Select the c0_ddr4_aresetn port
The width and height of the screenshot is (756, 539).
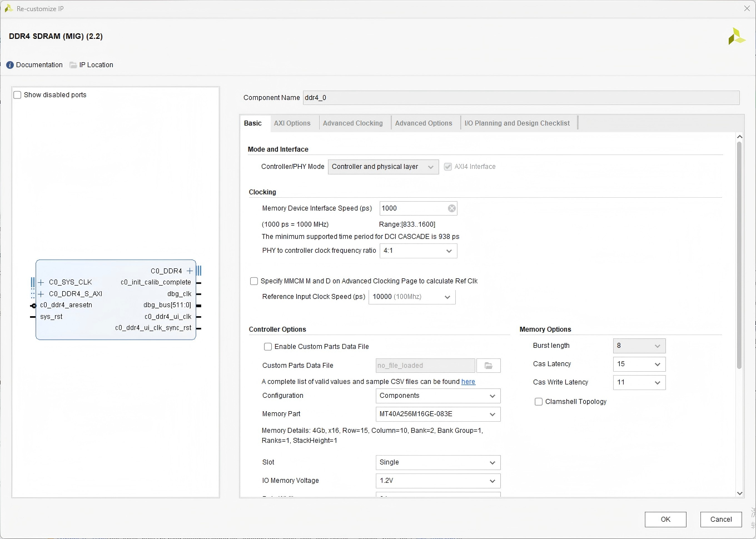click(66, 305)
